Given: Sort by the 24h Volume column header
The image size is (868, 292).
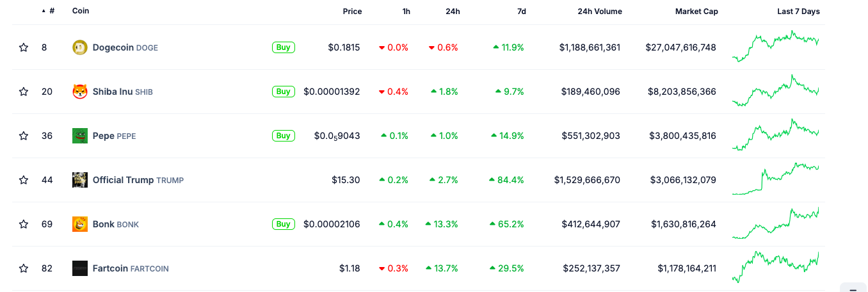Looking at the screenshot, I should tap(599, 12).
